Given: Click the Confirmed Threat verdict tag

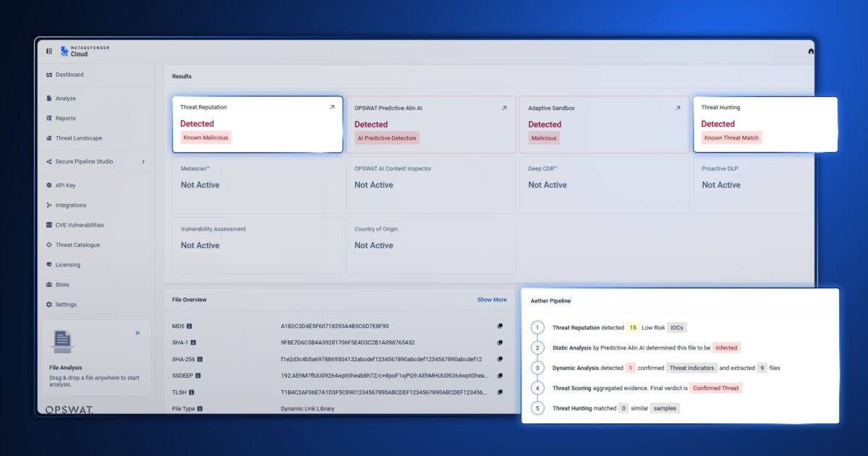Looking at the screenshot, I should [715, 389].
